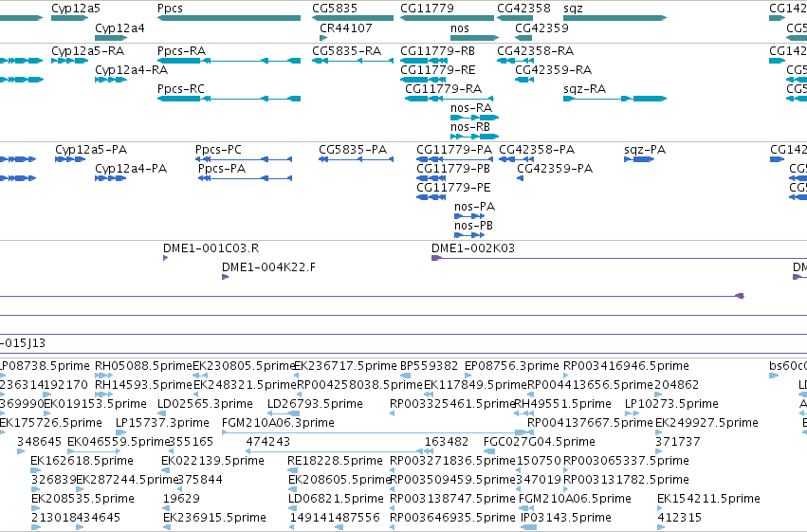Click the LD02565.3prime EST label
Viewport: 807px width, 532px height.
pyautogui.click(x=205, y=404)
